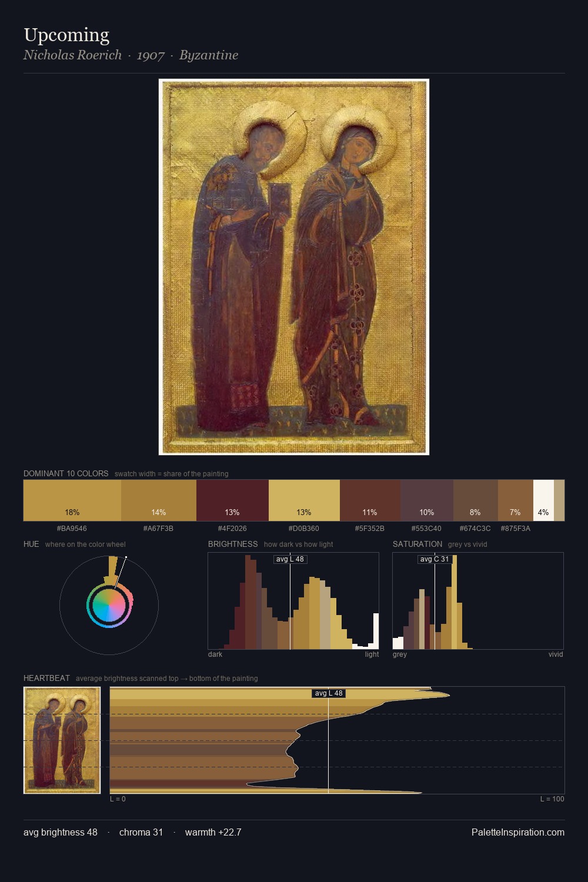
Task: Click the 'HUE' section heading
Action: click(31, 544)
